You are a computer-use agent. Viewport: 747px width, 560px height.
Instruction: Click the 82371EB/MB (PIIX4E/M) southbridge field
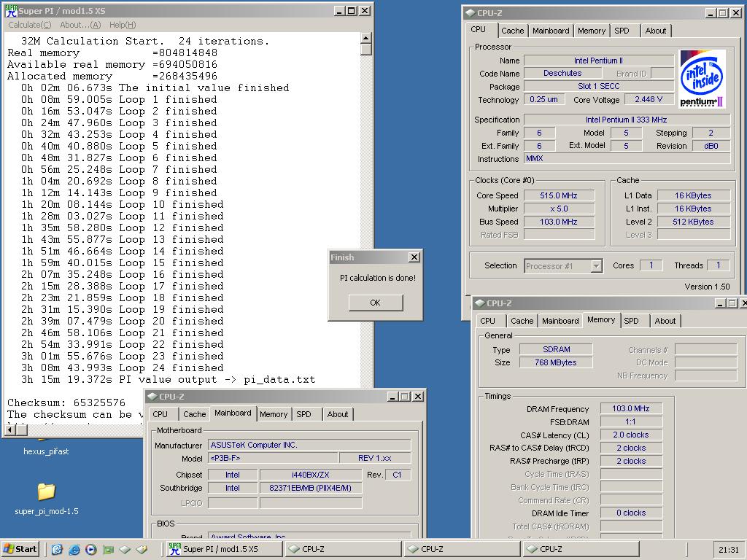tap(311, 488)
